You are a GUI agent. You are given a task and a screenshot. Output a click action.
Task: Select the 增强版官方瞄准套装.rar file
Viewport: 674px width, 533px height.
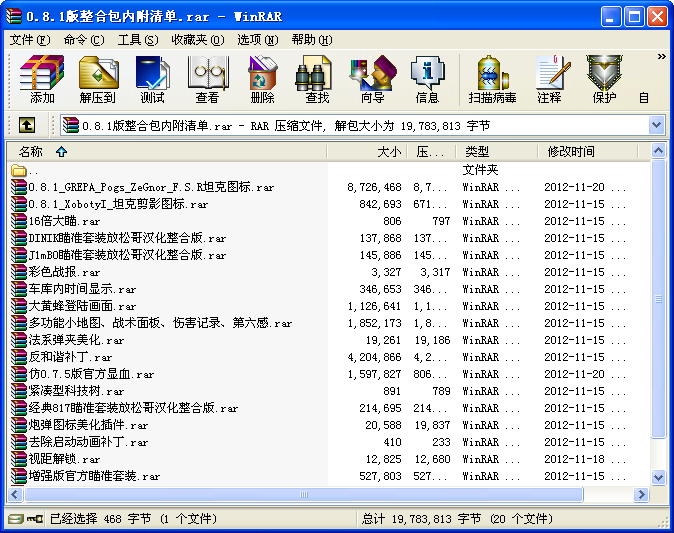(x=86, y=476)
